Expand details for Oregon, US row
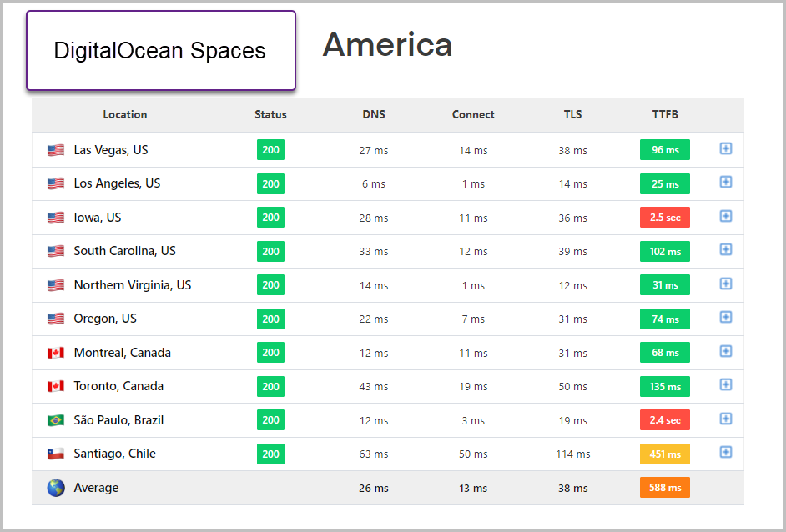Screen dimensions: 786x532 pyautogui.click(x=725, y=317)
